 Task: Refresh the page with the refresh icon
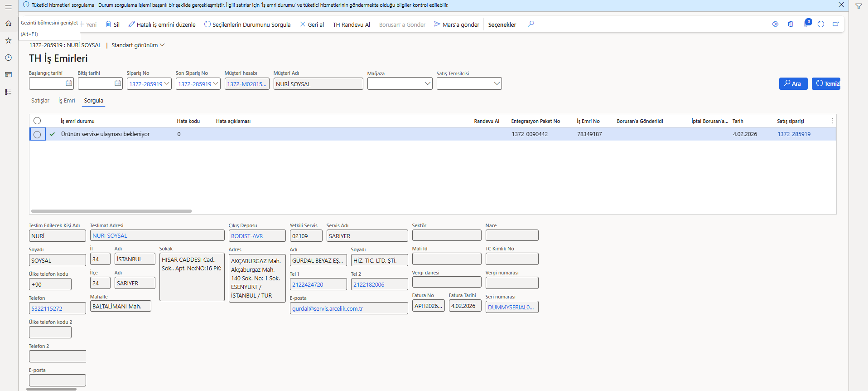[821, 24]
